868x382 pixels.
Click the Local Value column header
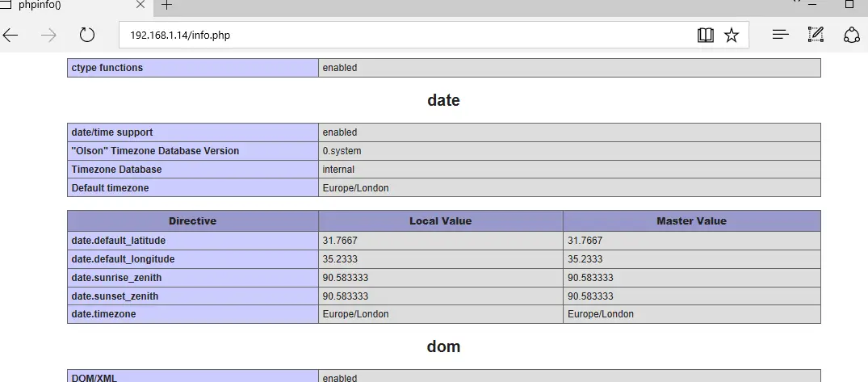coord(441,221)
